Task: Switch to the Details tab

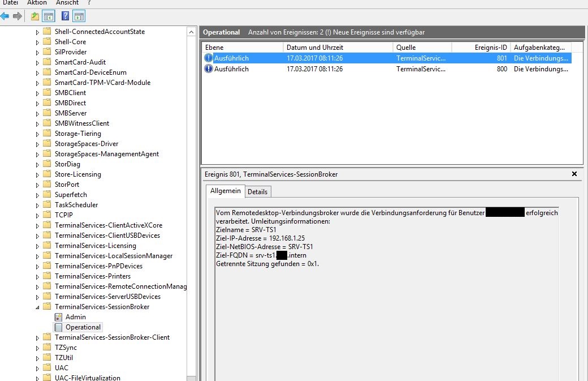Action: click(x=257, y=192)
